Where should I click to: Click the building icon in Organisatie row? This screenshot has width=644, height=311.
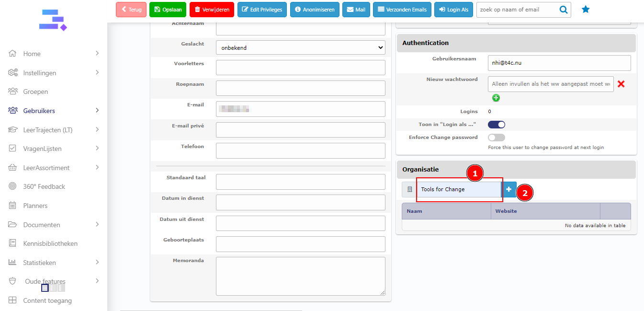(409, 189)
